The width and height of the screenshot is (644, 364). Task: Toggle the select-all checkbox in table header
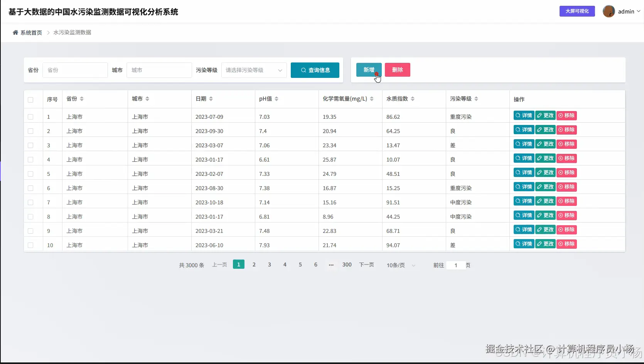point(30,100)
